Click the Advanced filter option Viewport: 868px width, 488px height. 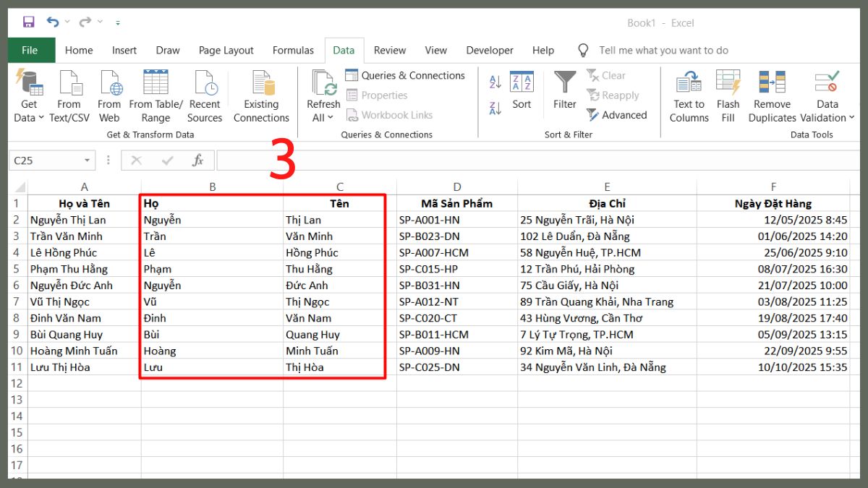[618, 115]
